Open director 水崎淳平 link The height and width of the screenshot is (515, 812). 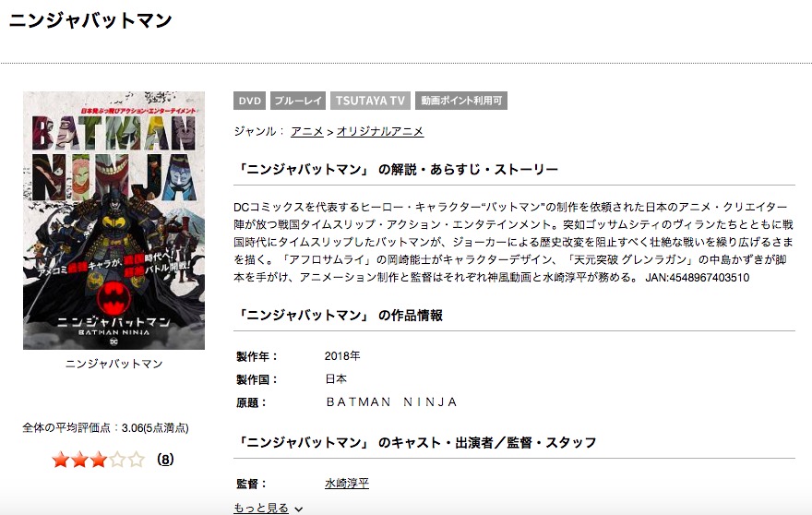click(347, 484)
